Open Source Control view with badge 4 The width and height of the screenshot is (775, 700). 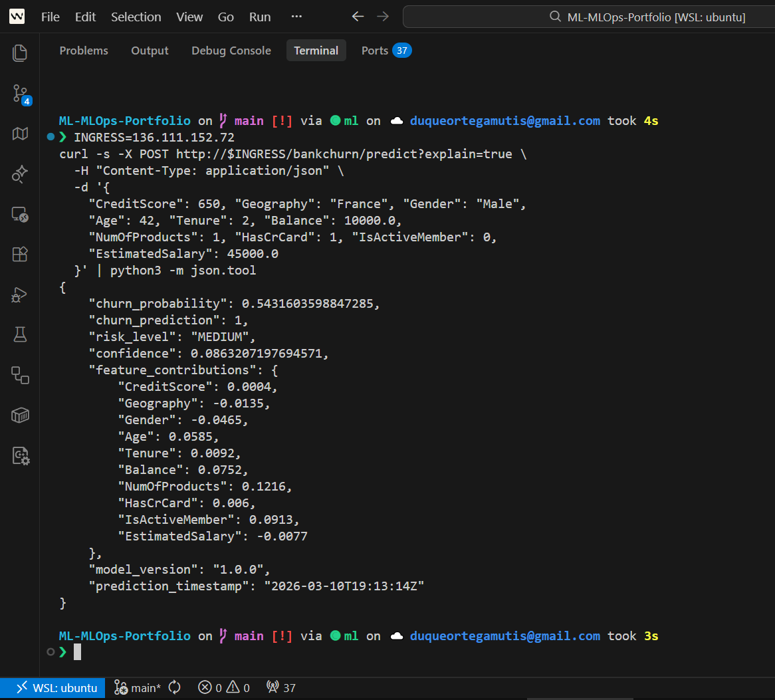coord(20,94)
